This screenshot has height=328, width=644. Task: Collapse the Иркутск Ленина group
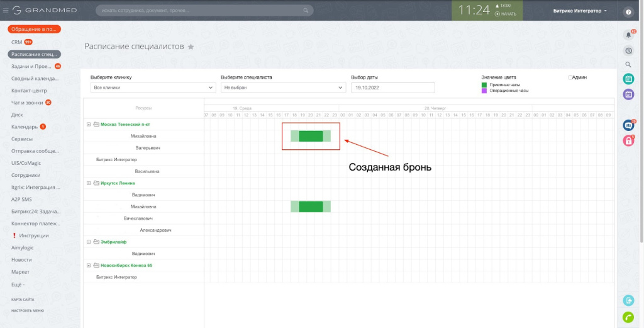click(x=89, y=183)
